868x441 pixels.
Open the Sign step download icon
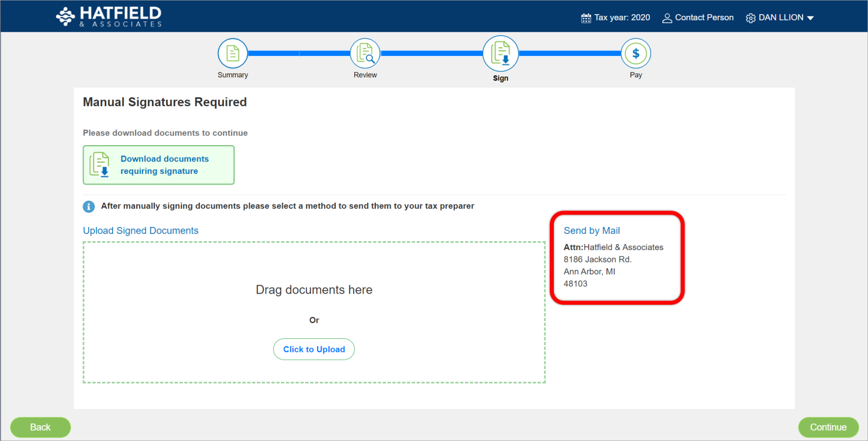click(x=500, y=53)
